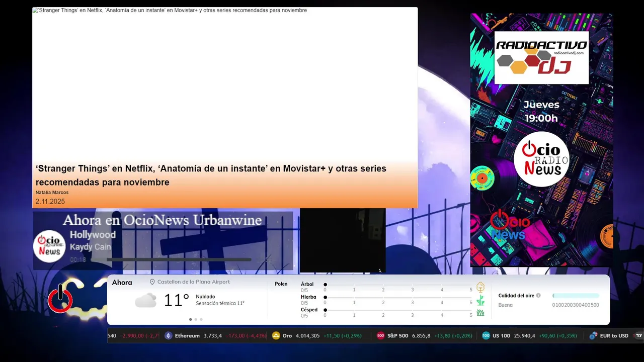Click the S&P 500 badge icon

tap(381, 336)
